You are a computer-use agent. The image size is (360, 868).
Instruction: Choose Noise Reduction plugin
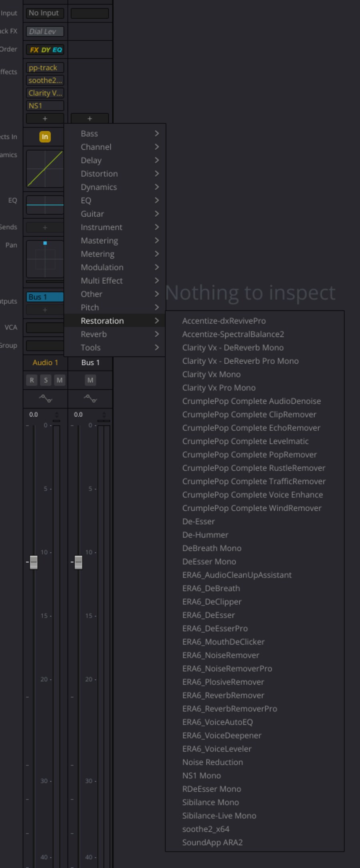point(255,762)
